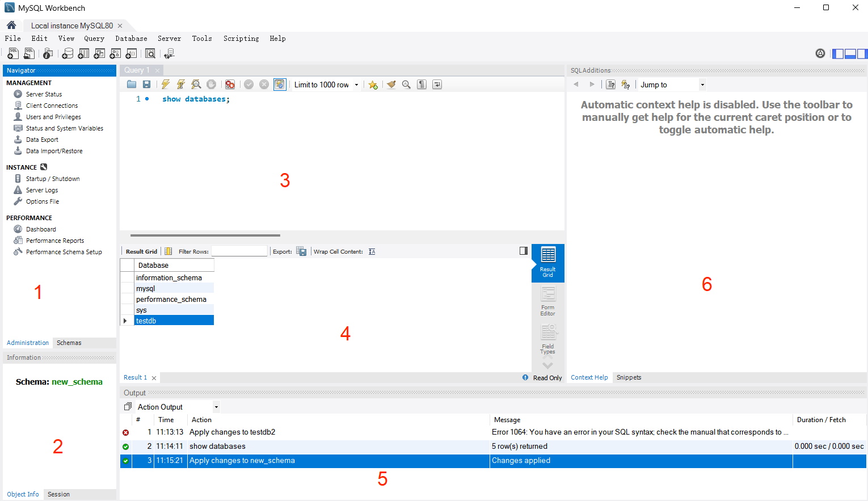Toggle display of invisible characters
Viewport: 868px width, 501px height.
tap(422, 85)
